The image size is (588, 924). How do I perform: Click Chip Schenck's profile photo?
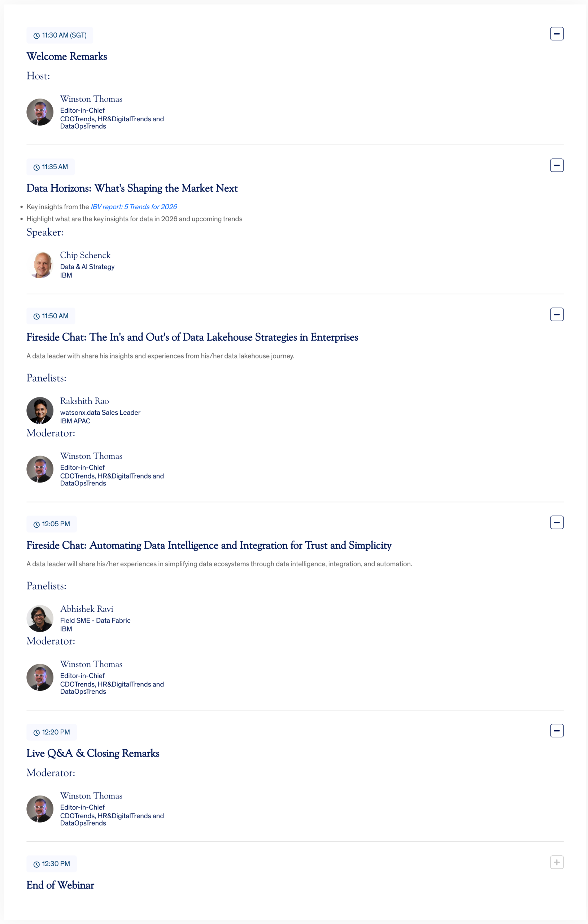pyautogui.click(x=40, y=265)
